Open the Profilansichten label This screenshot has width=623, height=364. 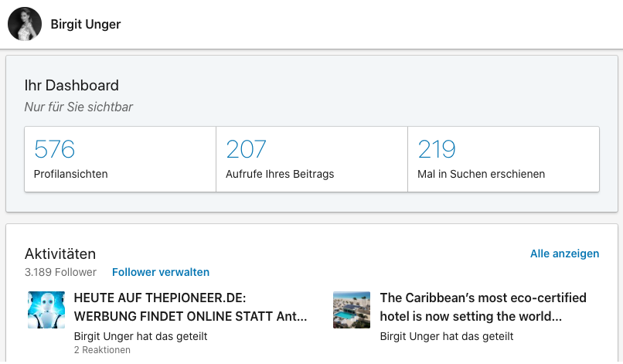pyautogui.click(x=71, y=174)
